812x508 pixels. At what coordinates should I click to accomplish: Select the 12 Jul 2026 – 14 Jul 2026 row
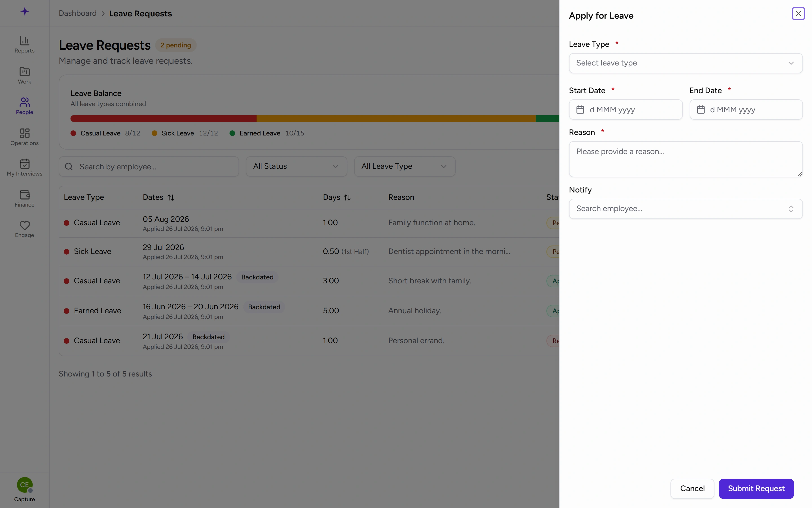309,281
